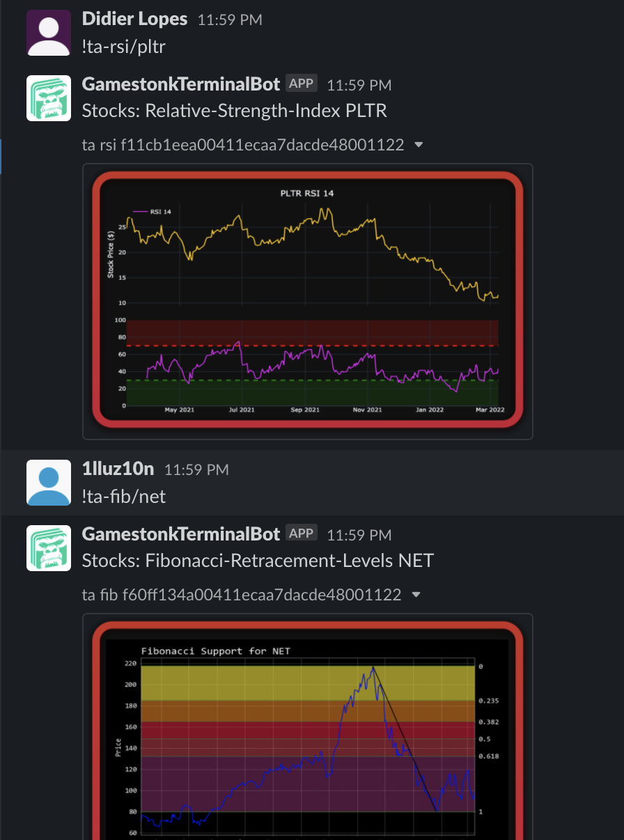Click APP badge on RSI bot message
The width and height of the screenshot is (624, 840).
pyautogui.click(x=302, y=84)
